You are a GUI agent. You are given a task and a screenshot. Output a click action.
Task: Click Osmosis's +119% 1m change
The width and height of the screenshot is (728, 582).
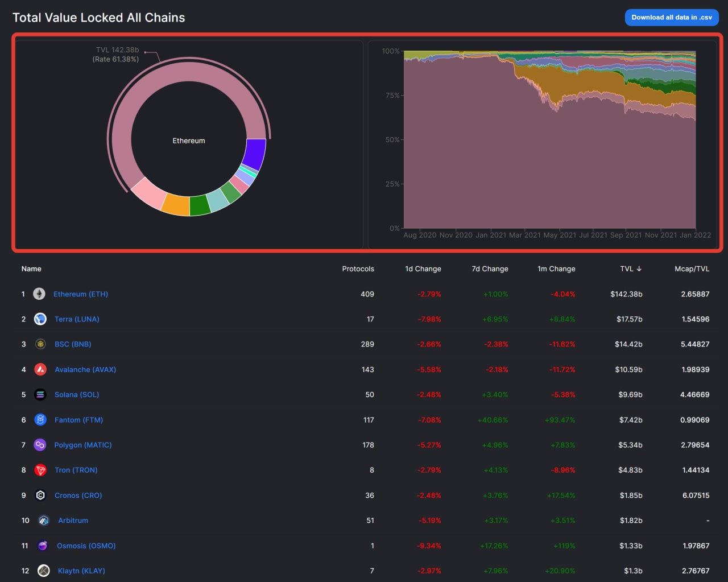564,546
